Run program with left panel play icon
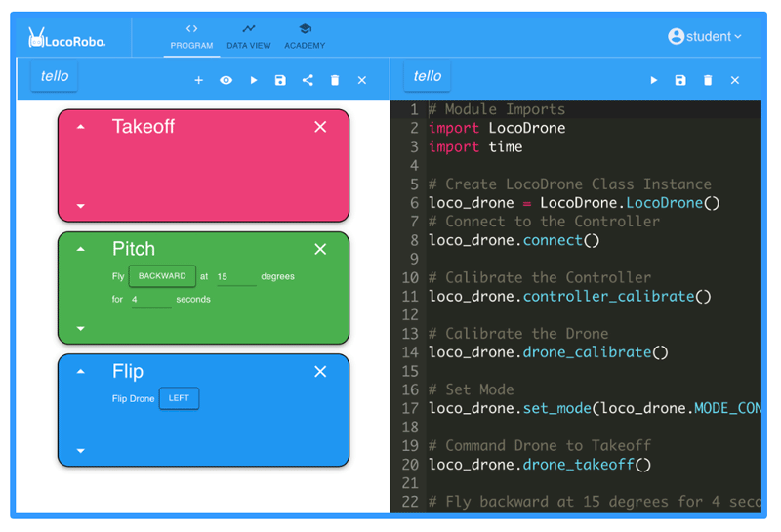 (253, 81)
